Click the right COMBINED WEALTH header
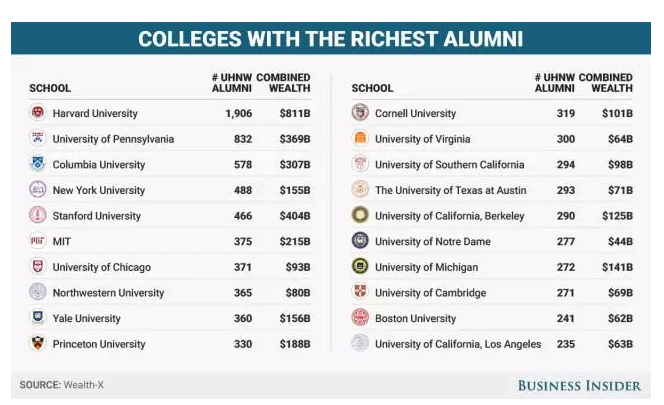This screenshot has width=664, height=405. tap(606, 83)
